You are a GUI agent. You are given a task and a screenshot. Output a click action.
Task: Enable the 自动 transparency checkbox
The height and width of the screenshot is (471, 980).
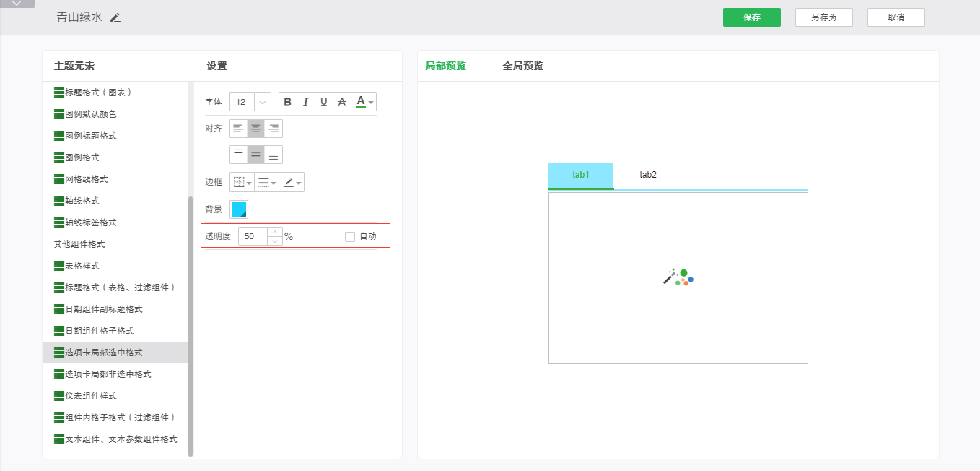click(350, 236)
